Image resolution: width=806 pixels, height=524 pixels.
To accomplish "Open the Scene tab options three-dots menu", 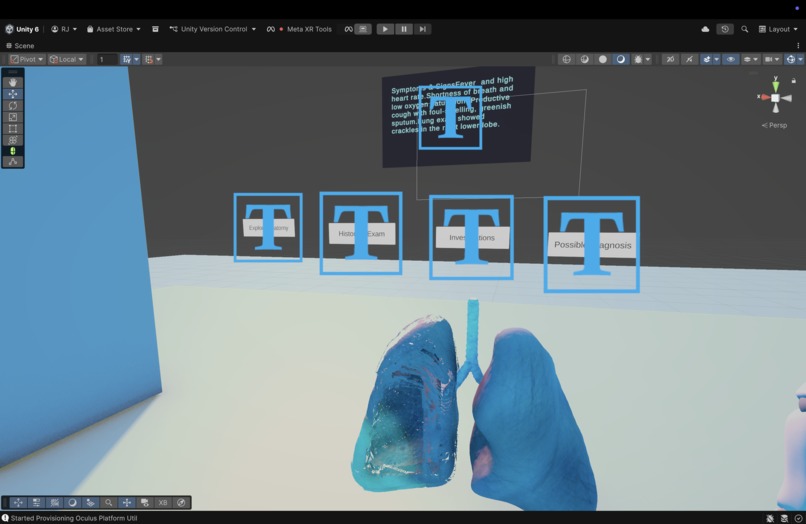I will coord(798,46).
